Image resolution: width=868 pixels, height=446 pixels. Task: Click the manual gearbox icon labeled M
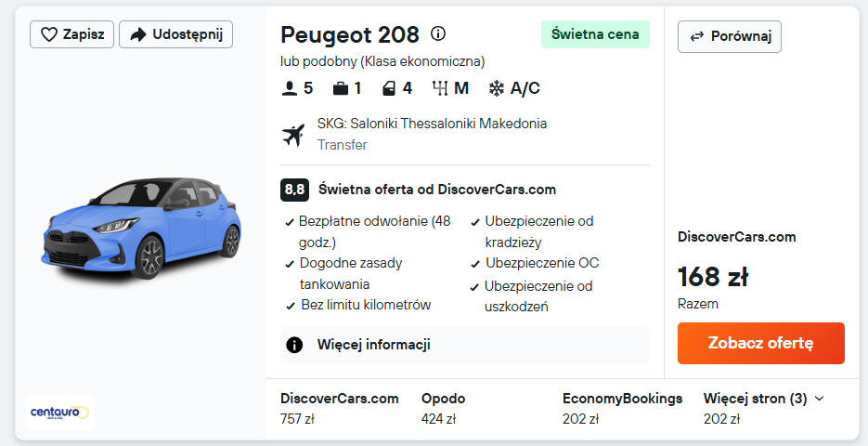pyautogui.click(x=440, y=88)
